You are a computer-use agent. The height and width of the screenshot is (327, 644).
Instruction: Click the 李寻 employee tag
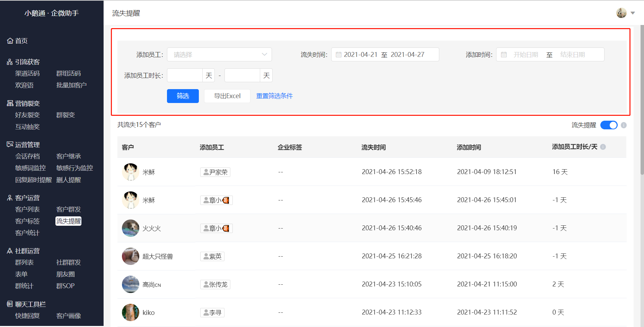(212, 312)
